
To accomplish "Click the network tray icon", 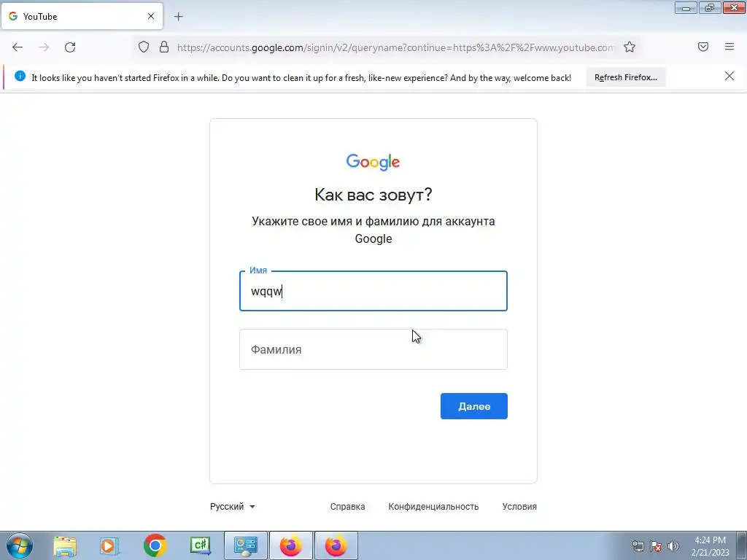I will pos(638,546).
